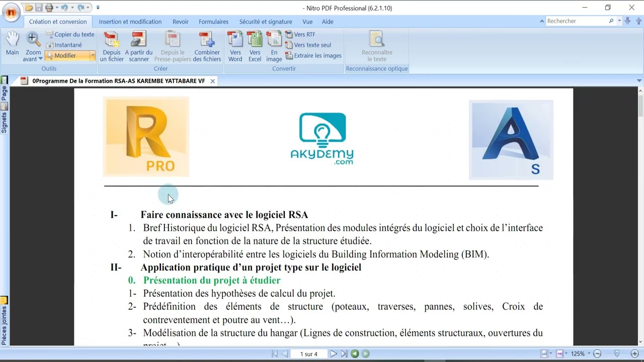This screenshot has height=362, width=644.
Task: Click the zoom out minus button
Action: click(597, 354)
